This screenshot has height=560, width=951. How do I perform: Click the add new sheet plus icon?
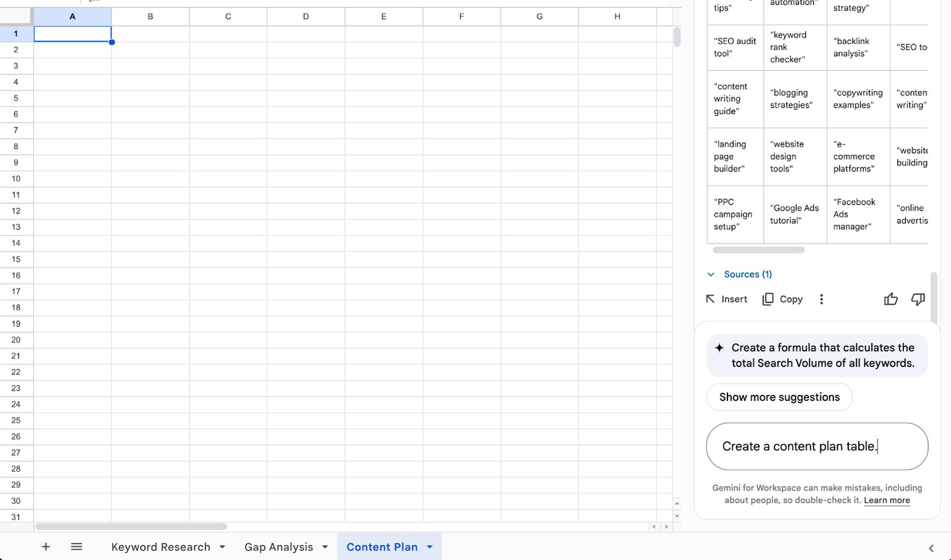pos(46,547)
